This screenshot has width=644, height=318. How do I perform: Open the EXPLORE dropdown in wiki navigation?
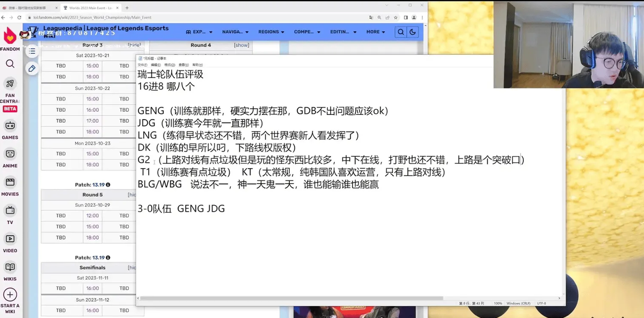(x=198, y=32)
